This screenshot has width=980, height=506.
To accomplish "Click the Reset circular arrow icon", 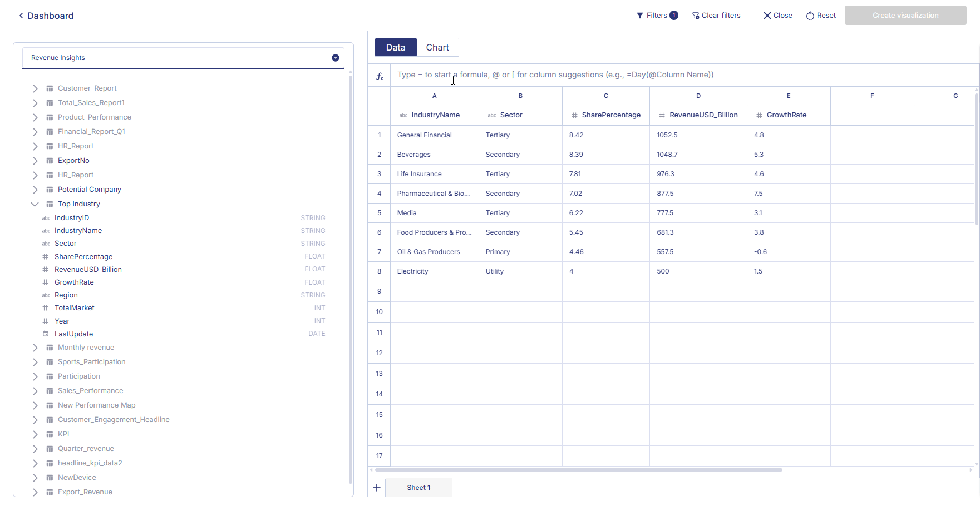I will (810, 16).
